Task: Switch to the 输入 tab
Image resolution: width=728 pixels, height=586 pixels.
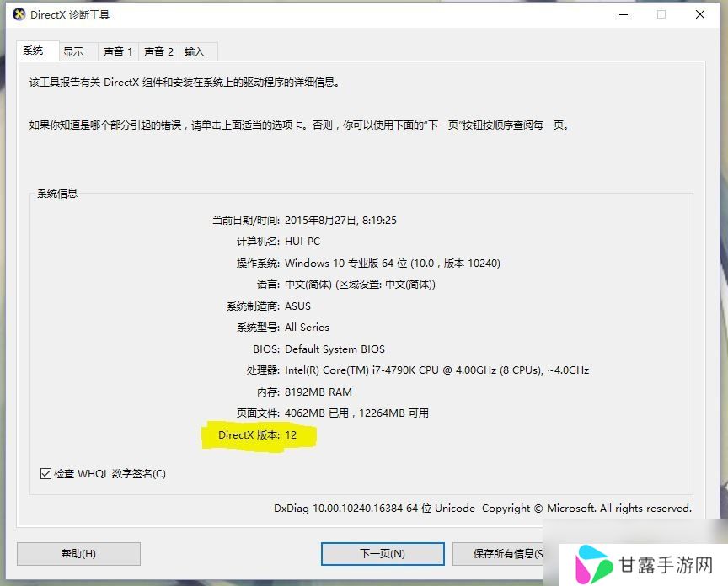Action: coord(198,51)
